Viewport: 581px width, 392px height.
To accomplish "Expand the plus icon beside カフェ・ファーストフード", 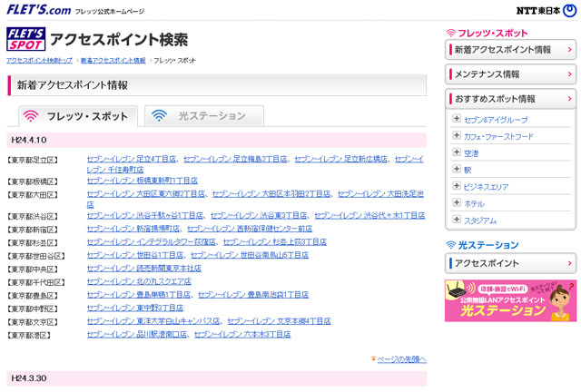I will (x=457, y=135).
